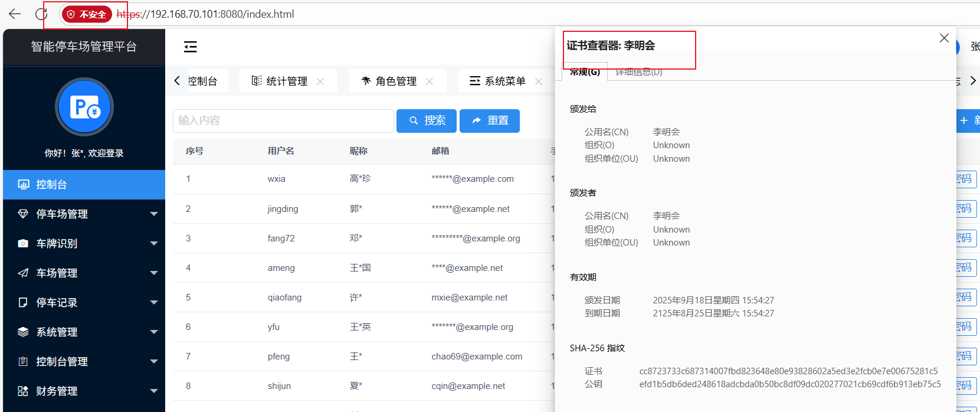The image size is (980, 412).
Task: Close the 角色管理 tab
Action: [430, 81]
